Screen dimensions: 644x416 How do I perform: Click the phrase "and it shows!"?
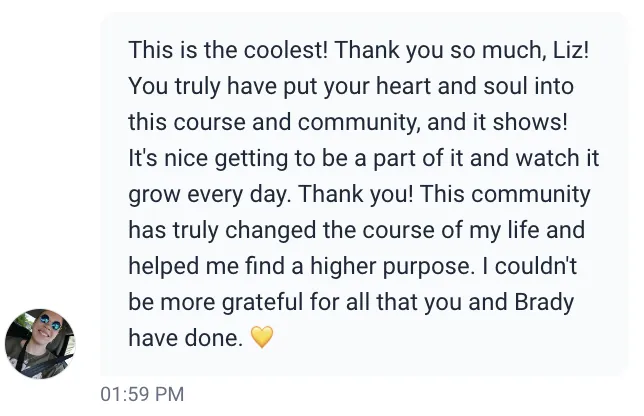point(497,122)
